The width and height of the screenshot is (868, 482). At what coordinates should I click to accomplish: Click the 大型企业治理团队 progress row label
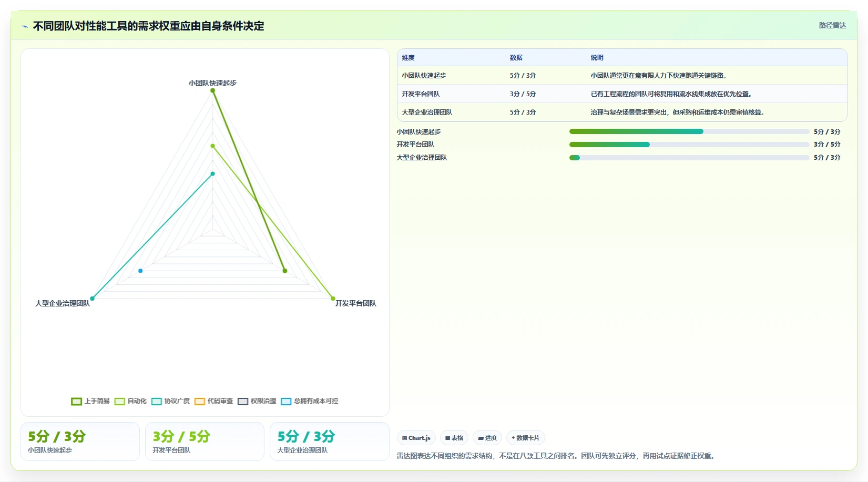click(422, 158)
